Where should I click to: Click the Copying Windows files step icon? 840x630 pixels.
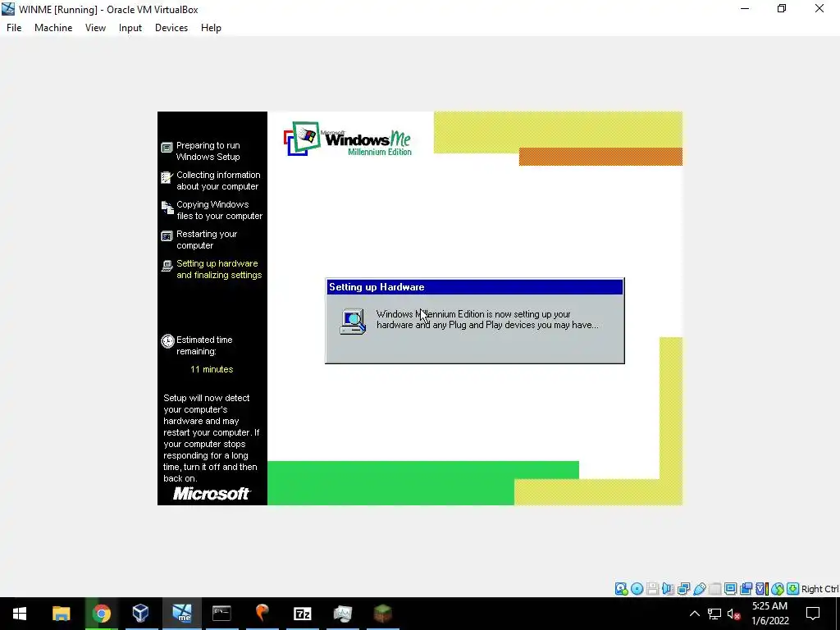[167, 208]
